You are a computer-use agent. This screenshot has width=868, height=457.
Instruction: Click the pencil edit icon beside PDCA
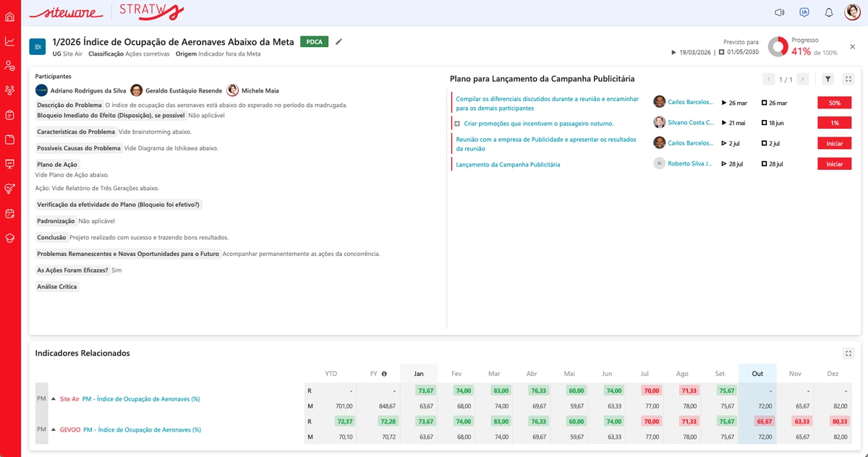point(339,42)
